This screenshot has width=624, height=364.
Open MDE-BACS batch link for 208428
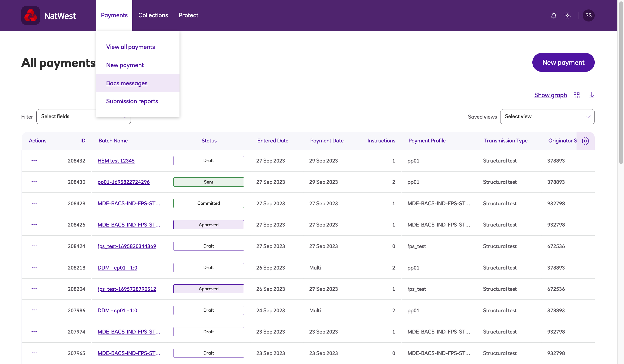(129, 204)
